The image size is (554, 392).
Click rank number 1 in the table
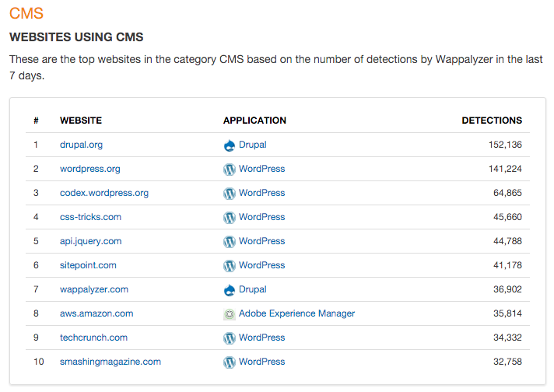36,145
